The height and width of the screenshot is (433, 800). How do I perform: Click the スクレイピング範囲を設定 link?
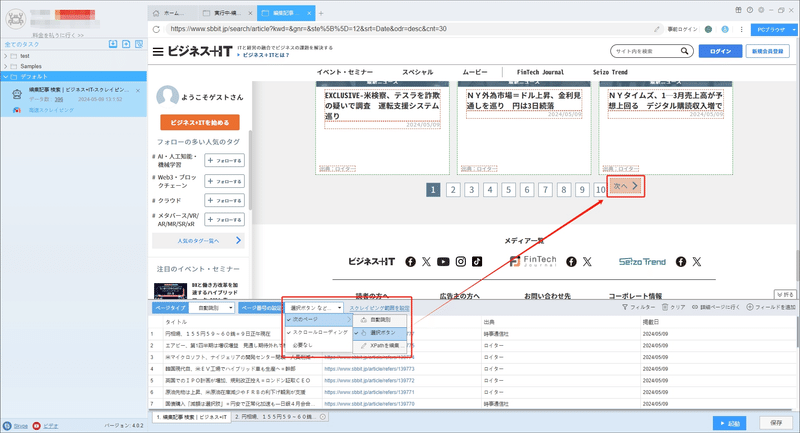coord(379,308)
